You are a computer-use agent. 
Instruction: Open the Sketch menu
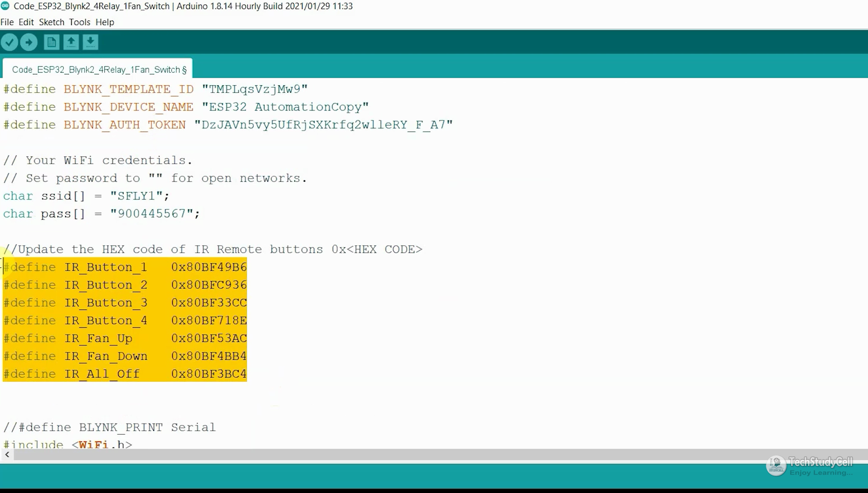[x=51, y=22]
